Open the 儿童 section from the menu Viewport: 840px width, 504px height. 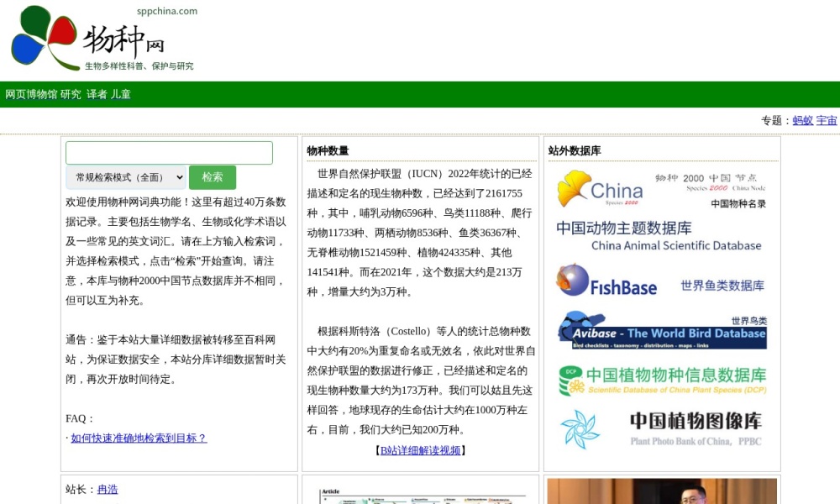(x=123, y=95)
